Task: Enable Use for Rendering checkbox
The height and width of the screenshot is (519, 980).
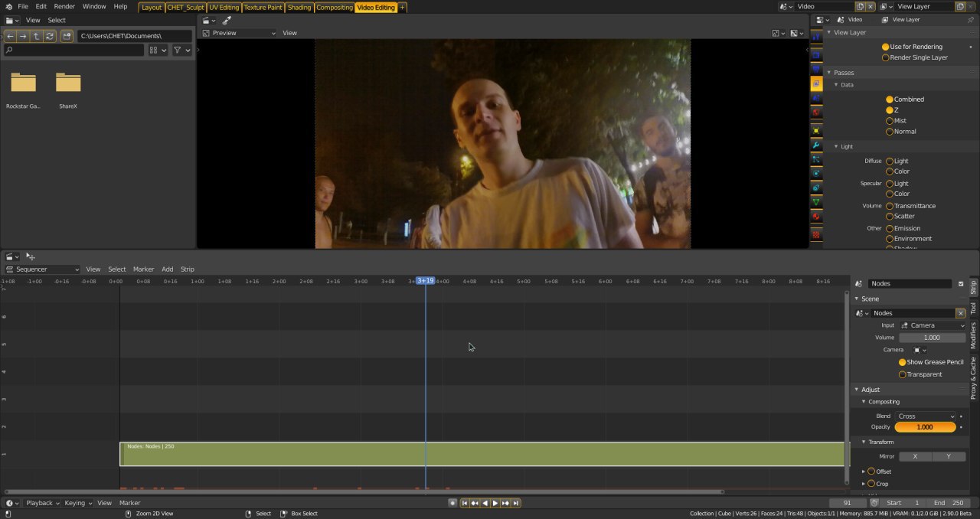Action: coord(886,47)
